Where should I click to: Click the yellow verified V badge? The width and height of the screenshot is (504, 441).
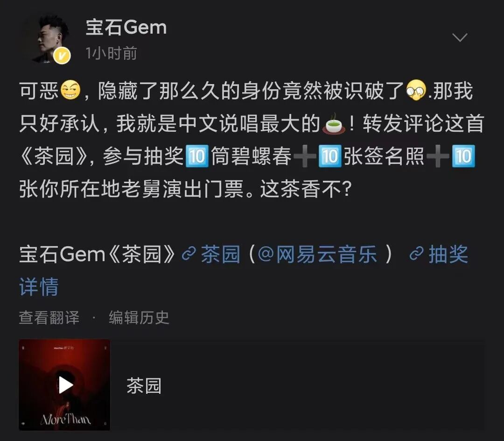coord(62,56)
